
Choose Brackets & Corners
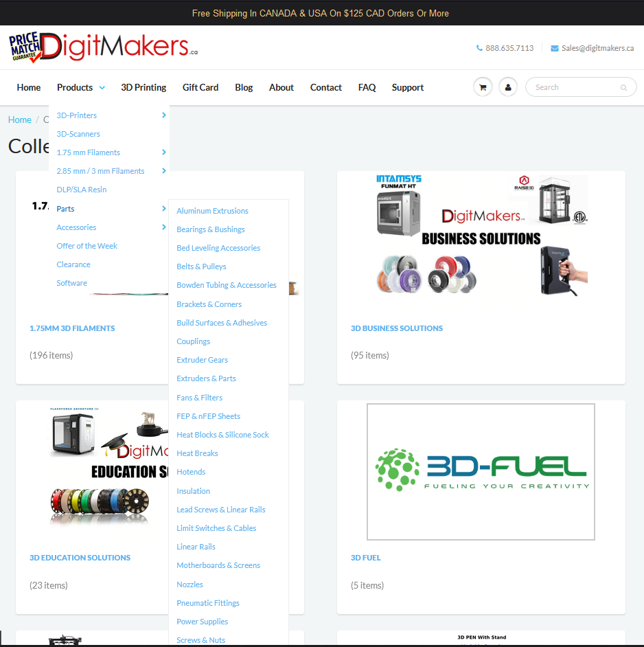pos(209,304)
